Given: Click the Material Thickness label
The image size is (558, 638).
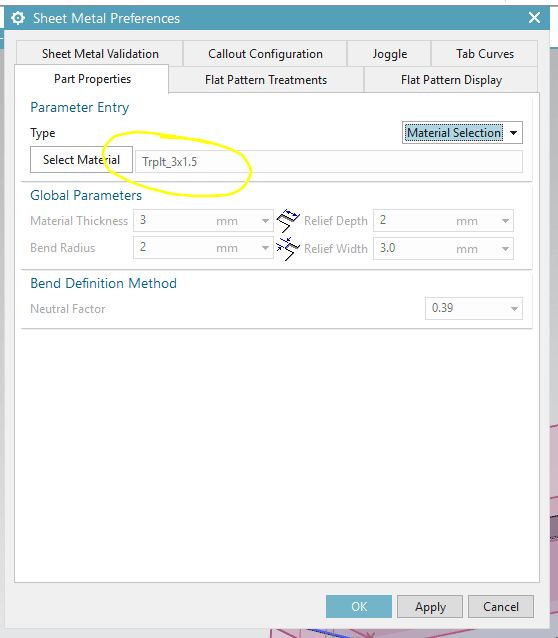Looking at the screenshot, I should coord(79,221).
